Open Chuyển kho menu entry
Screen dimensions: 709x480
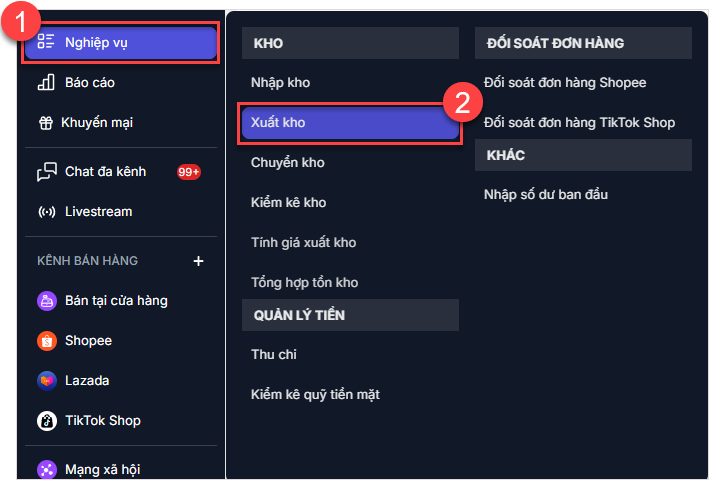tap(288, 162)
